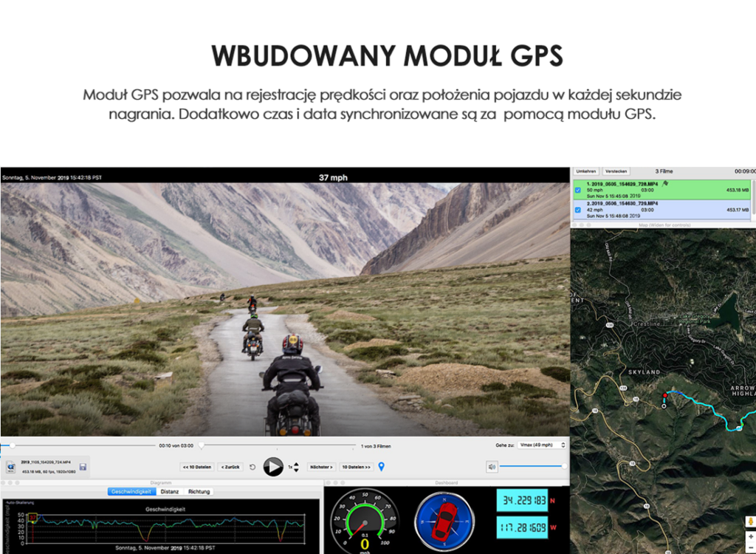Screen dimensions: 756x554
Task: Uncheck the first video file checkbox
Action: point(578,191)
